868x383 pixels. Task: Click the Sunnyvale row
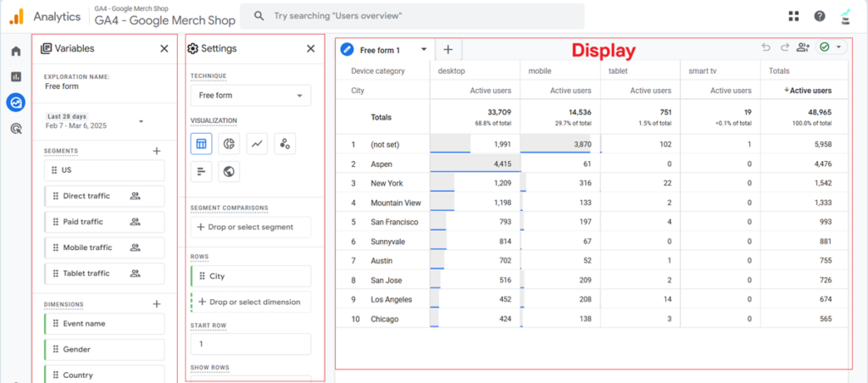point(591,241)
